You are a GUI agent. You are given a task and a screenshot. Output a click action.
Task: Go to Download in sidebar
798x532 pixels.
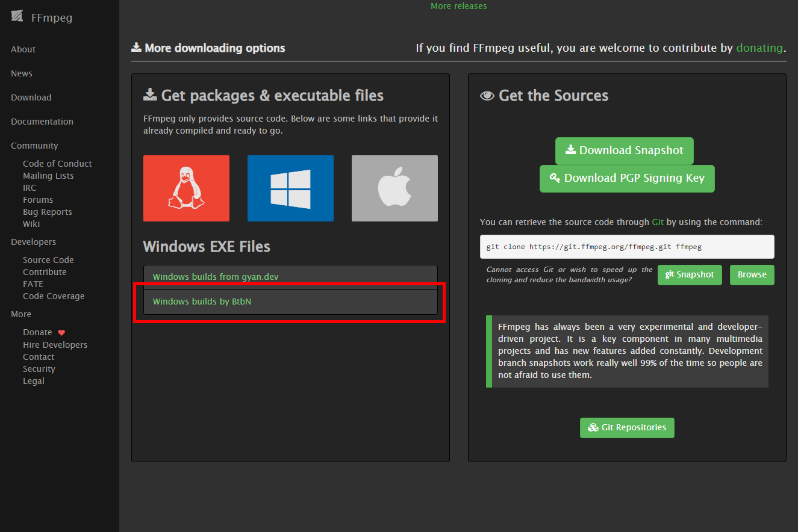pyautogui.click(x=31, y=97)
